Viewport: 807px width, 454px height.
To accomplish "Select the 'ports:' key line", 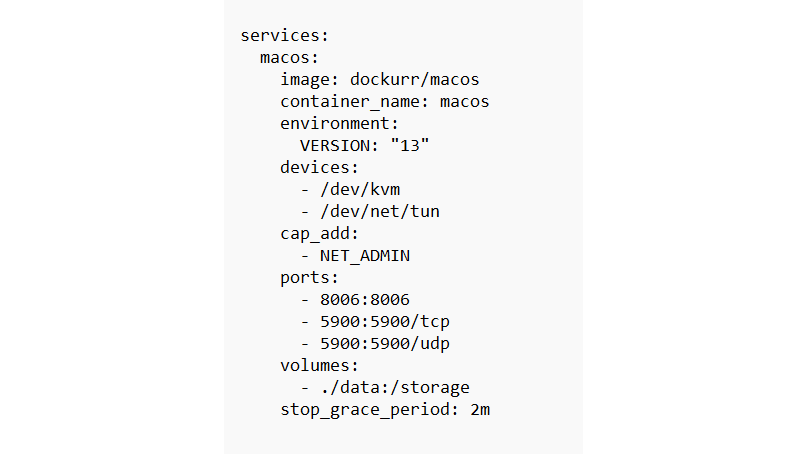I will [x=309, y=277].
